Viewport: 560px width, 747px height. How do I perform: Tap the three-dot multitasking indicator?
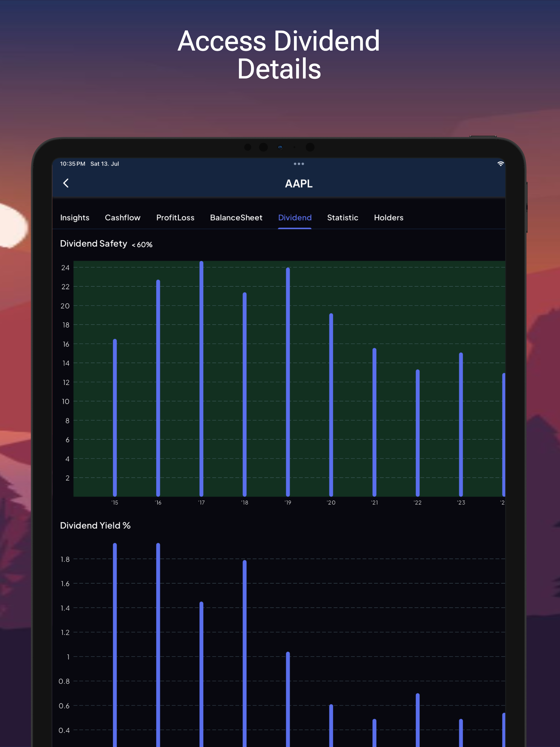pos(299,164)
